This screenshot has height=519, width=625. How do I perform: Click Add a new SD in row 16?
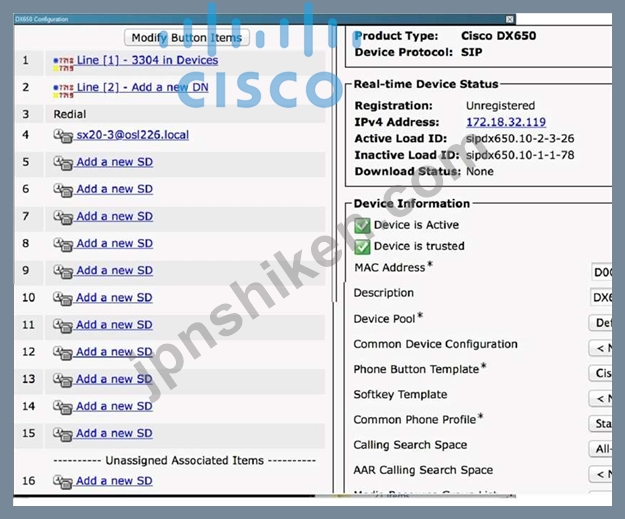pos(114,481)
